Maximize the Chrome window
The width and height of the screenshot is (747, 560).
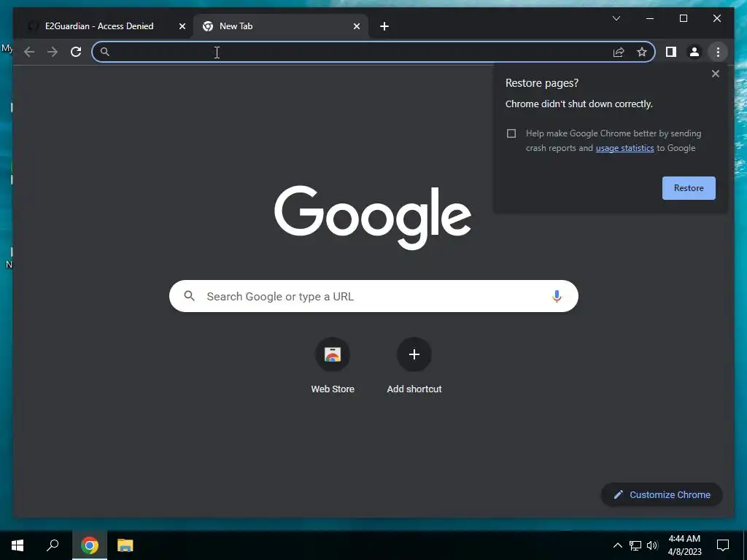(x=683, y=18)
